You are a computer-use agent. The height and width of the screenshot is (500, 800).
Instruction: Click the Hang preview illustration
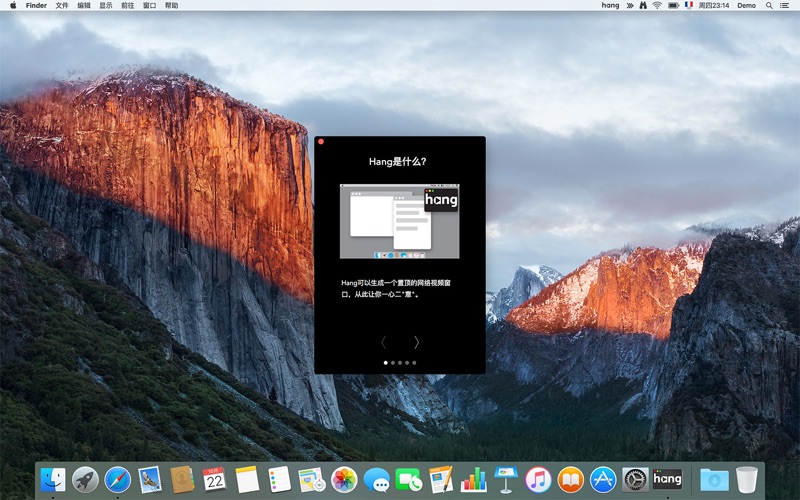tap(400, 221)
